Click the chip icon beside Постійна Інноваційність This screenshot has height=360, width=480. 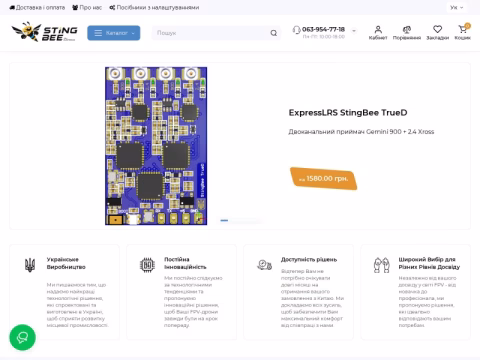[x=147, y=265]
